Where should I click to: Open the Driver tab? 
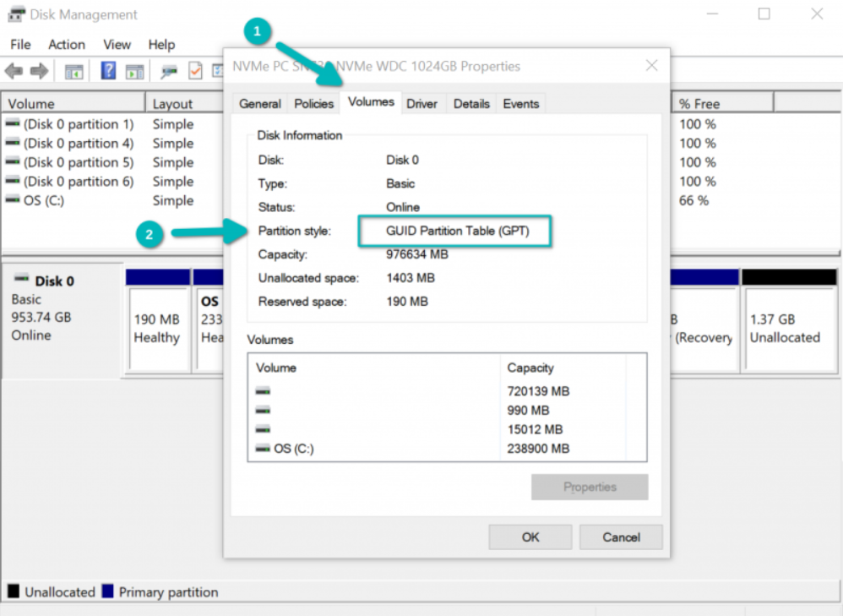tap(421, 104)
